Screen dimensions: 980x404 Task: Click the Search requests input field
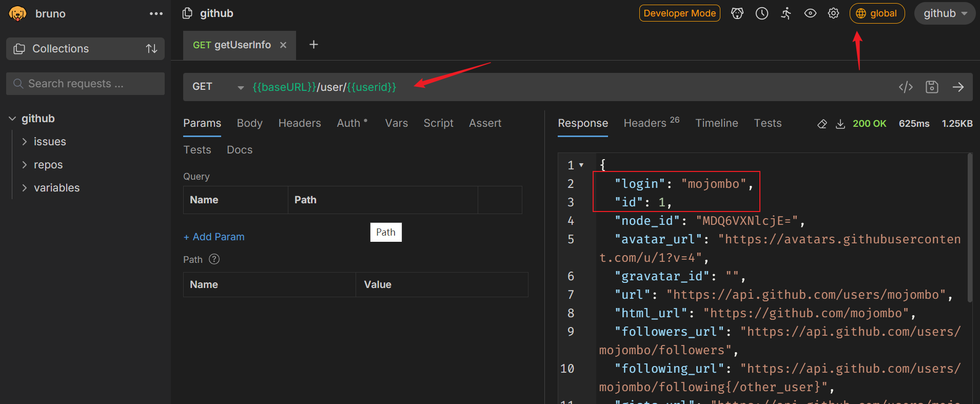[x=85, y=84]
